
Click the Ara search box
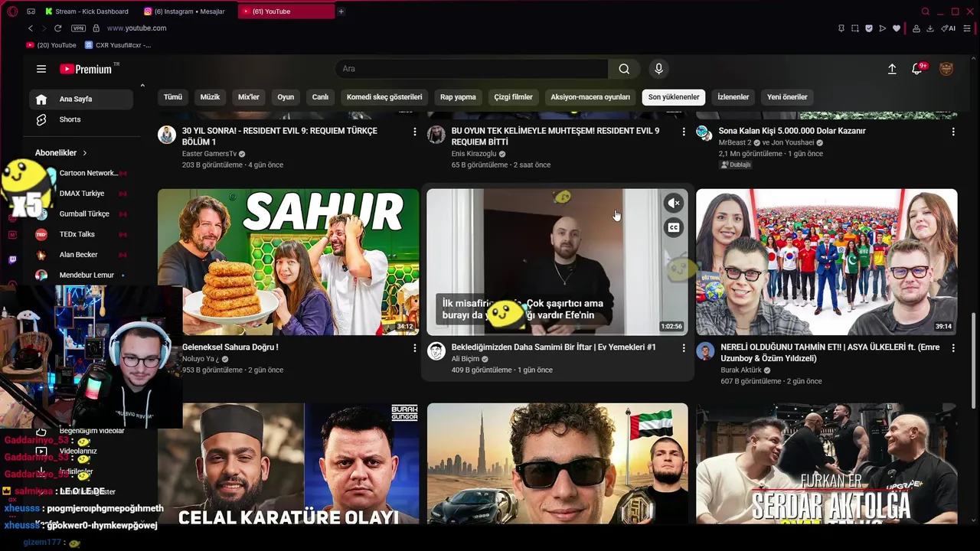pyautogui.click(x=471, y=69)
